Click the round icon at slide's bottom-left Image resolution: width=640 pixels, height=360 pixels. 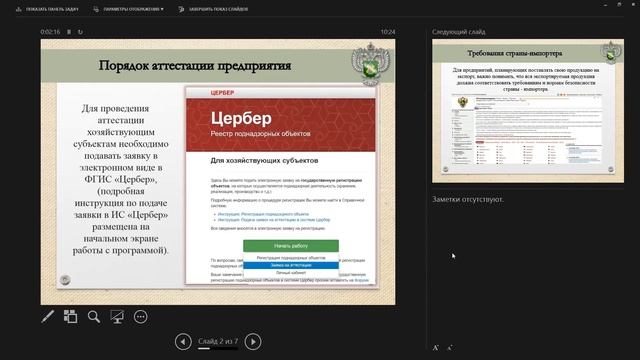(65, 280)
